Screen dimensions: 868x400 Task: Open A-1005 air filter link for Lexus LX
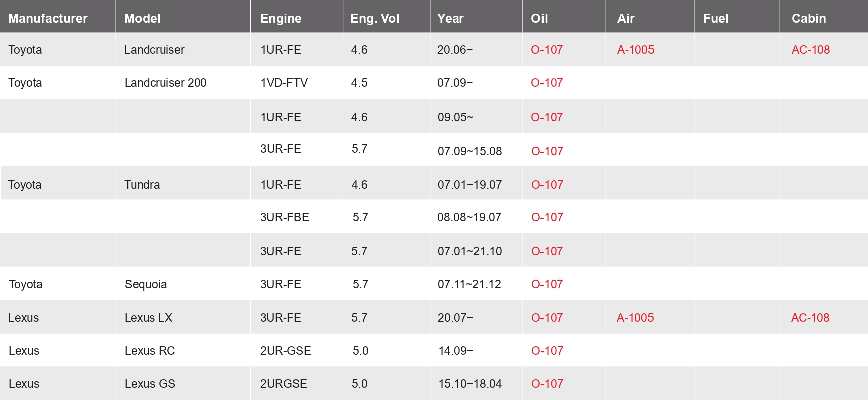pos(635,318)
